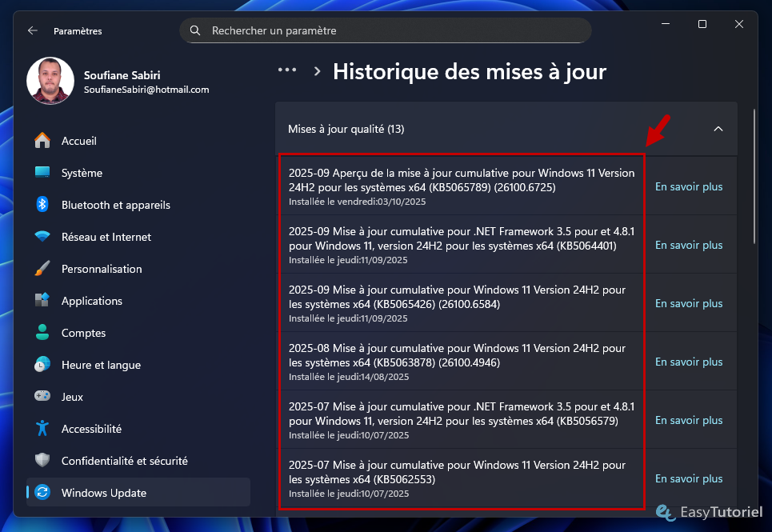
Task: Open Personnalisation via paintbrush icon
Action: 42,269
